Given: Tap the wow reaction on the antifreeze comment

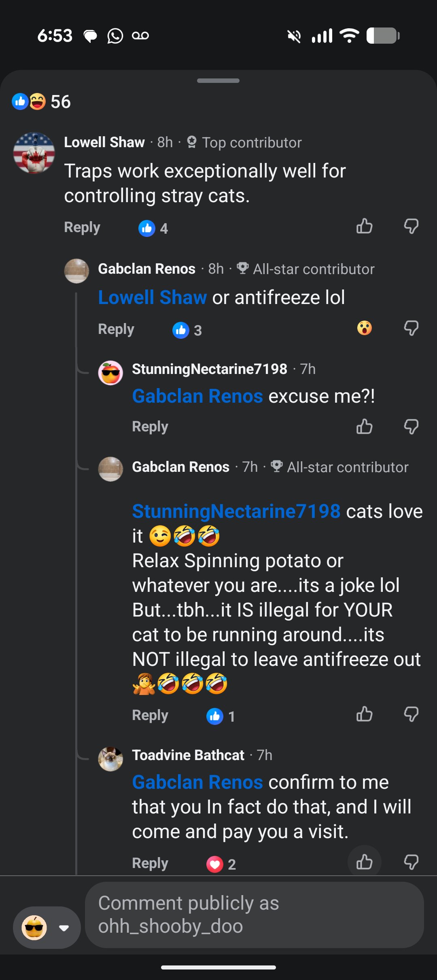Looking at the screenshot, I should 364,328.
